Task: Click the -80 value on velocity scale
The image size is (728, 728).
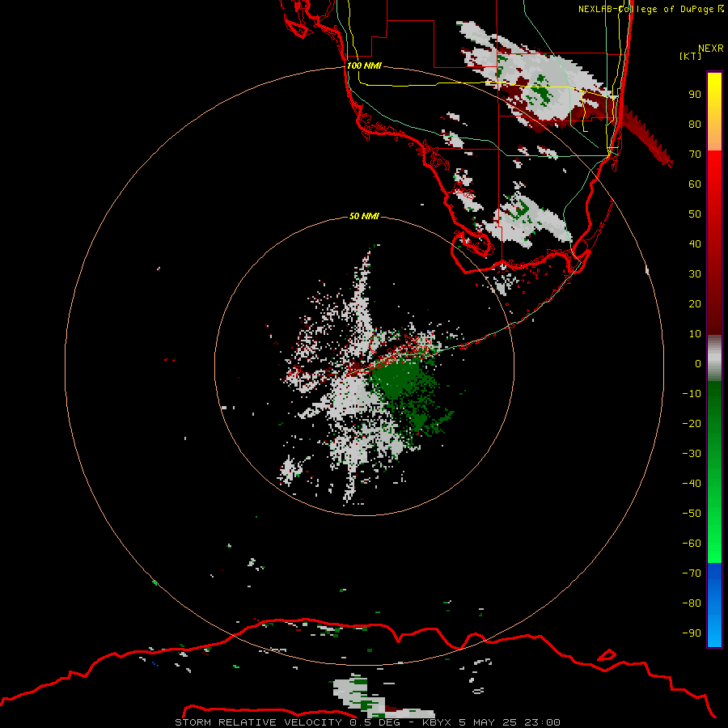Action: [692, 603]
